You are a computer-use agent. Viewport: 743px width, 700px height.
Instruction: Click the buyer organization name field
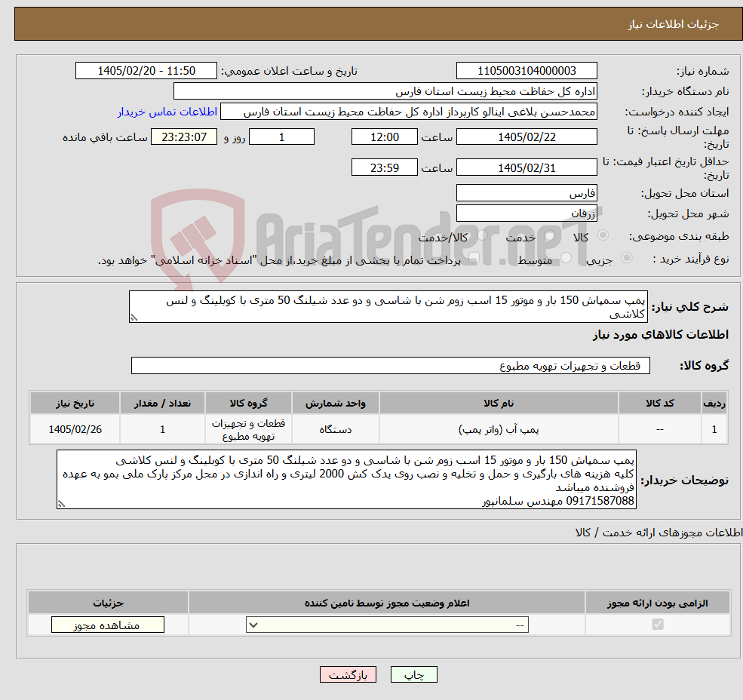coord(385,91)
